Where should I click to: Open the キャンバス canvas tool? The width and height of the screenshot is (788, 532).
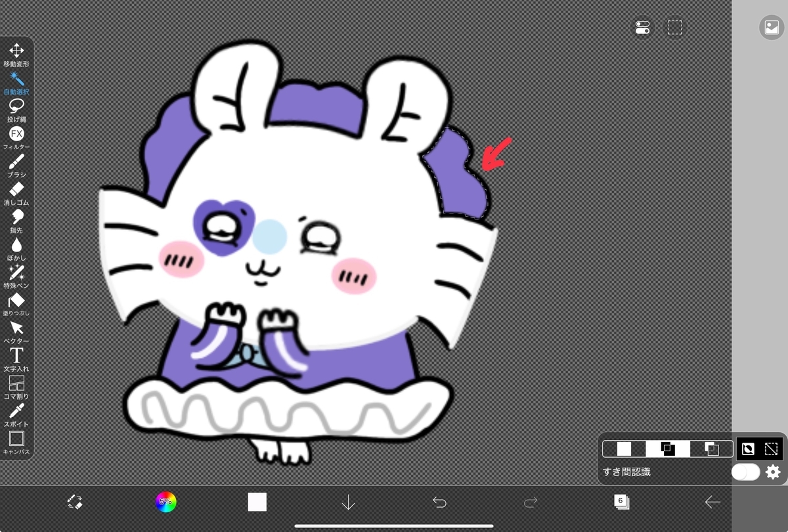pos(16,441)
